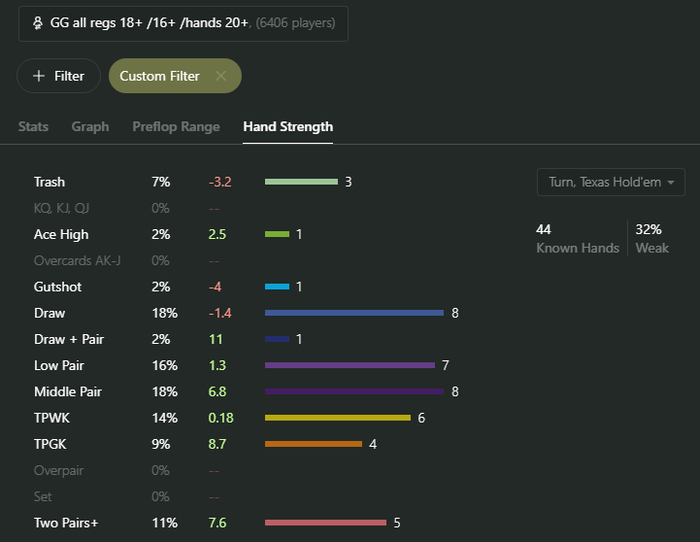The width and height of the screenshot is (700, 542).
Task: Remove the Custom Filter with its X
Action: (x=221, y=76)
